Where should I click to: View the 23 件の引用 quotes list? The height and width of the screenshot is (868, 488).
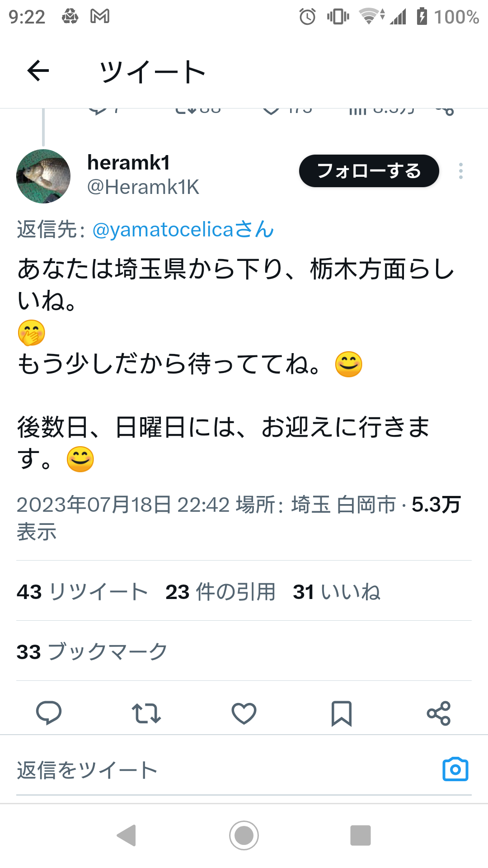pos(221,591)
